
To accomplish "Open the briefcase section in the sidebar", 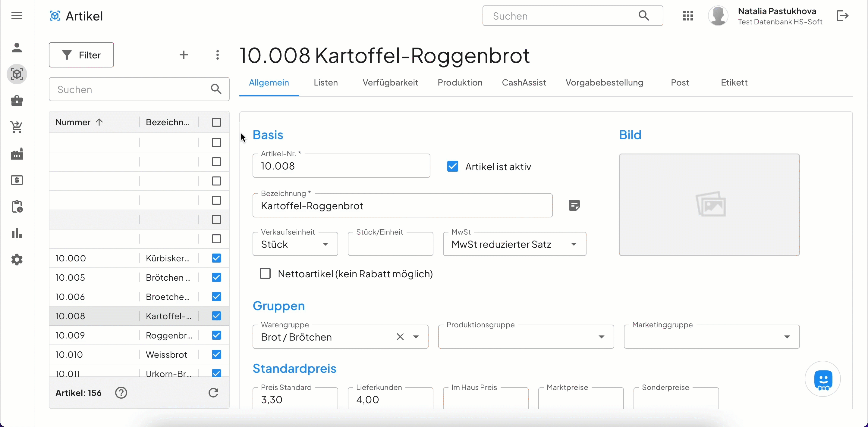I will [x=17, y=101].
